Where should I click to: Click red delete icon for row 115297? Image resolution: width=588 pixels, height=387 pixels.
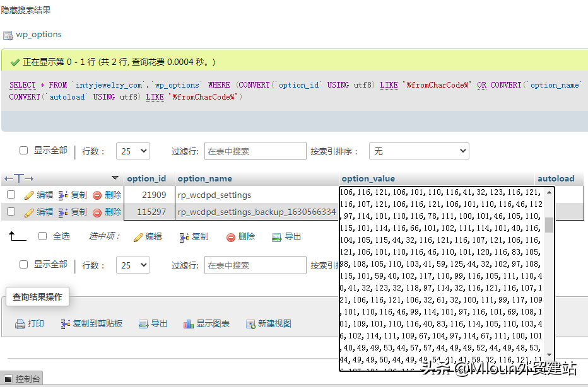[97, 212]
